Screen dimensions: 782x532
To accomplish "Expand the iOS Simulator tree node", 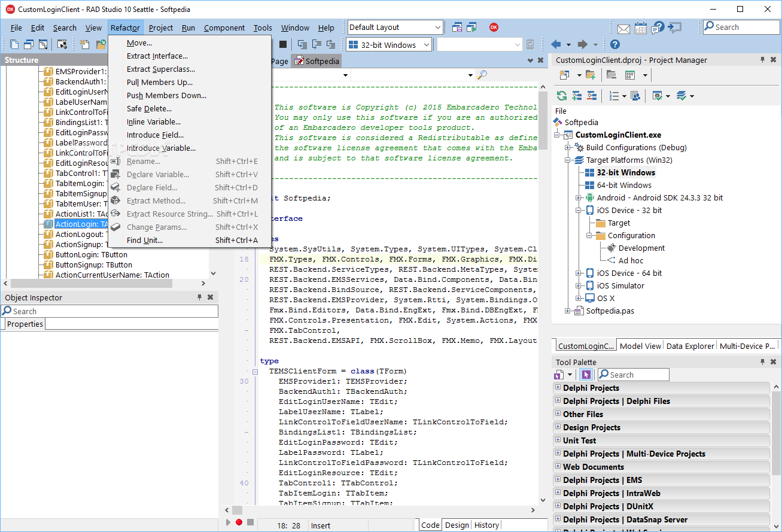I will click(x=579, y=285).
